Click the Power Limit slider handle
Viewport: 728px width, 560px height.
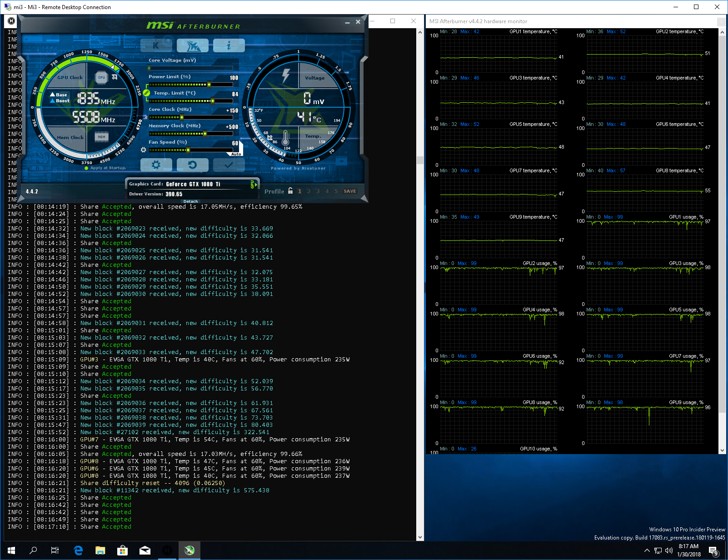point(209,85)
